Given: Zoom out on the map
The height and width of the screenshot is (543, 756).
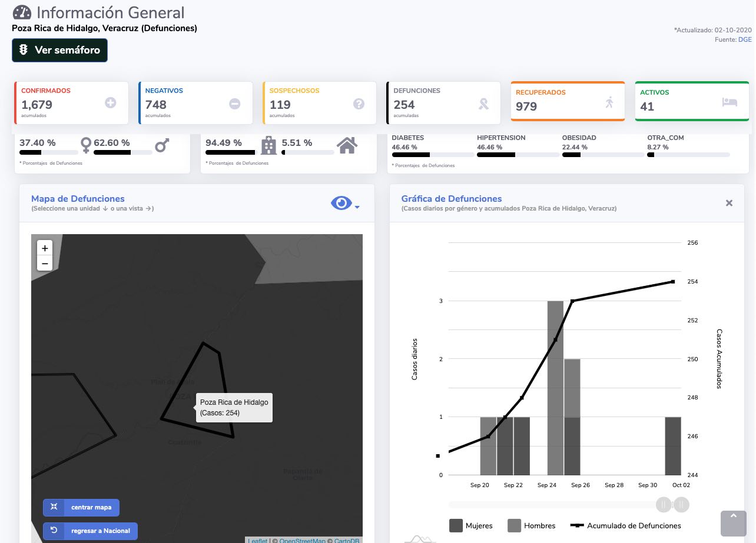Looking at the screenshot, I should coord(45,263).
